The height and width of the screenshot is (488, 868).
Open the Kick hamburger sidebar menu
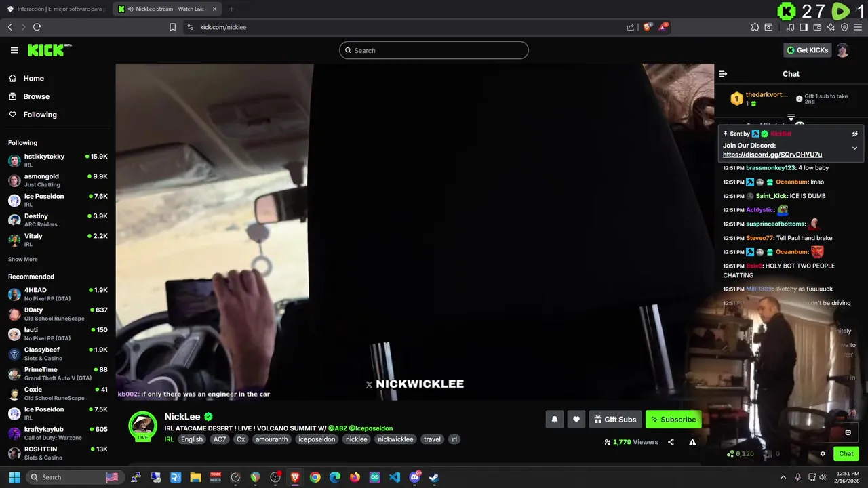pos(14,50)
